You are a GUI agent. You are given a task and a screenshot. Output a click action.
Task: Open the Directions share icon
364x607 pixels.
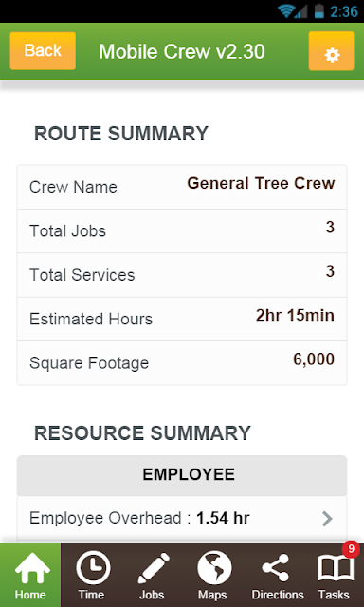pos(275,567)
